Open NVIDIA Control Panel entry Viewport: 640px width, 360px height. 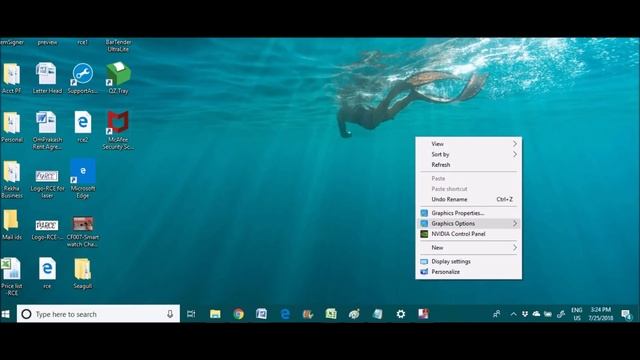[469, 234]
